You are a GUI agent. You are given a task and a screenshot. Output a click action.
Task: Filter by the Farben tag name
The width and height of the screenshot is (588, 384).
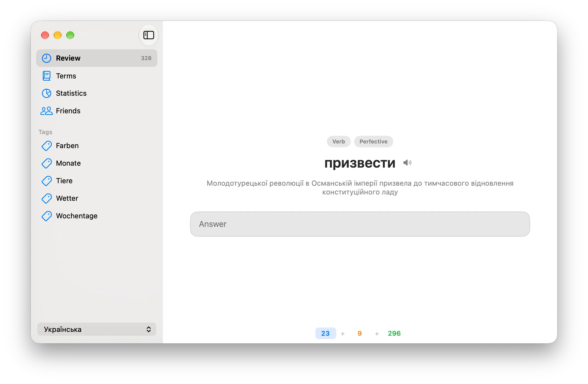tap(67, 146)
